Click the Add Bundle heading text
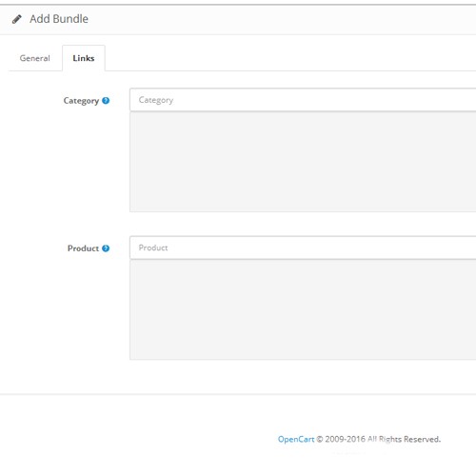The height and width of the screenshot is (476, 476). [59, 19]
